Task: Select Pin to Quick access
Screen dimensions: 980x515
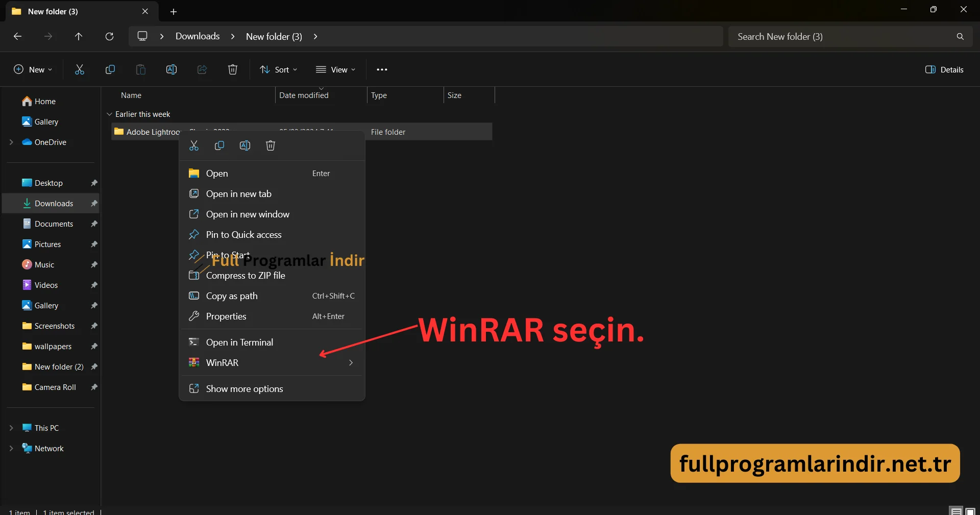Action: (x=272, y=235)
